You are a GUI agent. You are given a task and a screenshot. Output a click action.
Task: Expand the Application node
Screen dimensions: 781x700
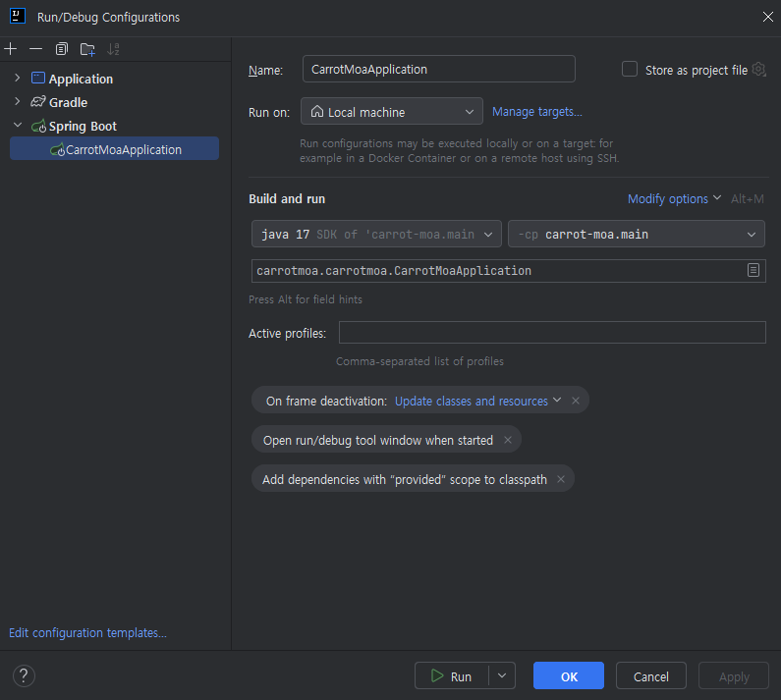tap(18, 78)
